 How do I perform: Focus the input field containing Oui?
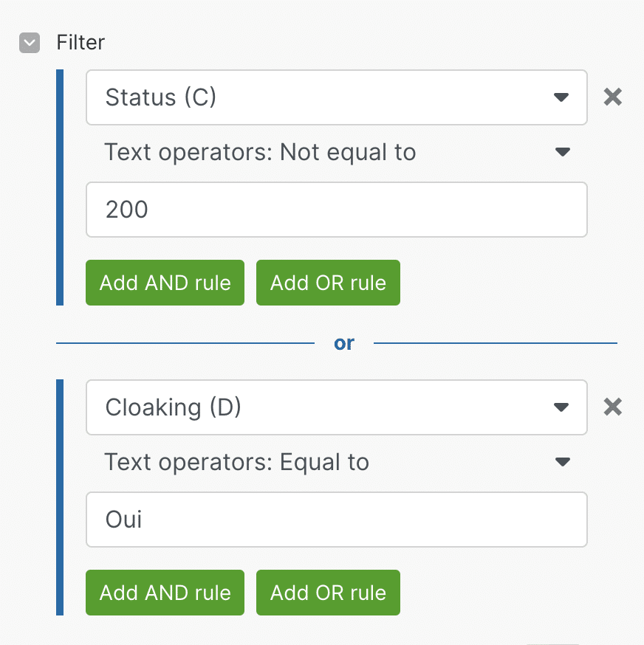point(337,520)
